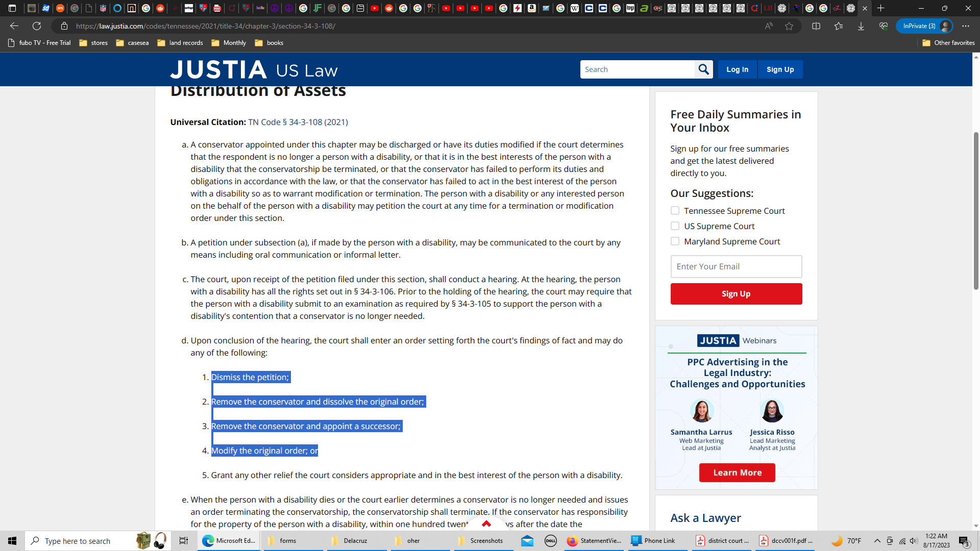Add this page to favorites with the star

click(789, 26)
